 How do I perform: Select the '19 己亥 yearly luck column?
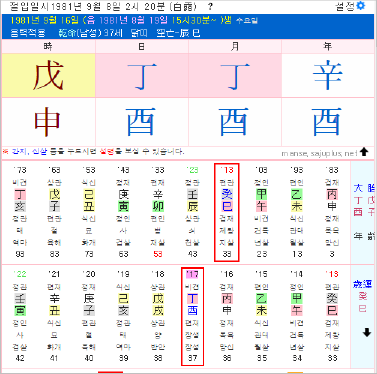click(123, 316)
